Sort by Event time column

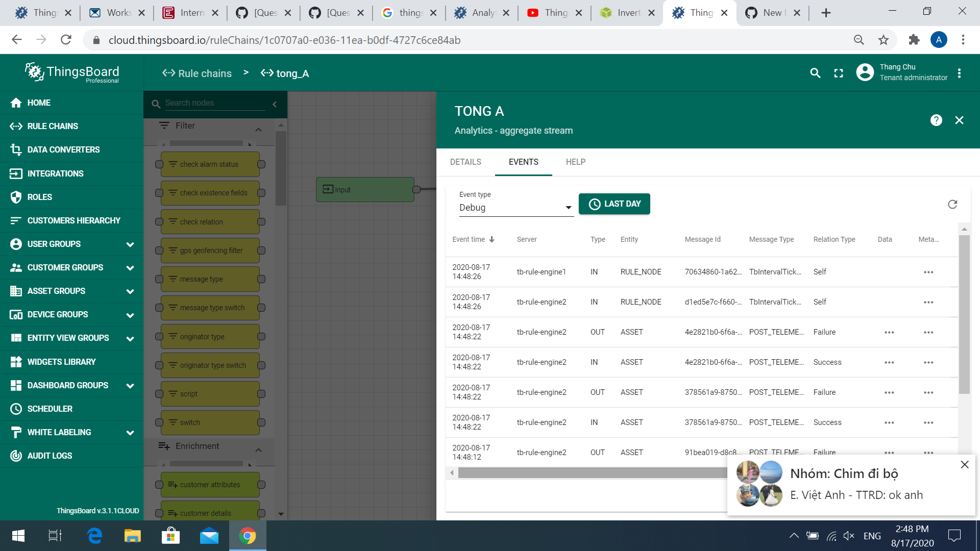(473, 239)
